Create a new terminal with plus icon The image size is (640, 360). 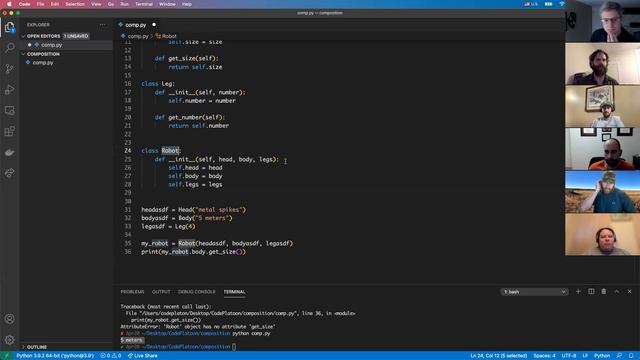point(578,291)
